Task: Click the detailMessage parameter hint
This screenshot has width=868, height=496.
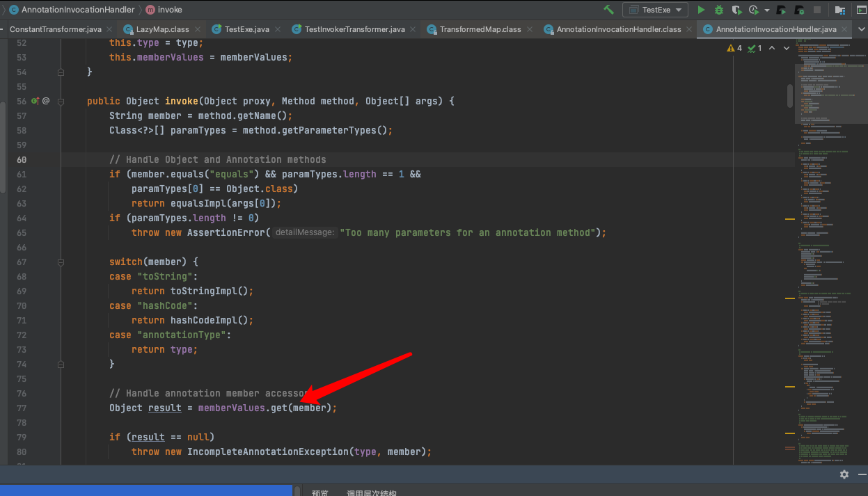Action: pyautogui.click(x=305, y=232)
